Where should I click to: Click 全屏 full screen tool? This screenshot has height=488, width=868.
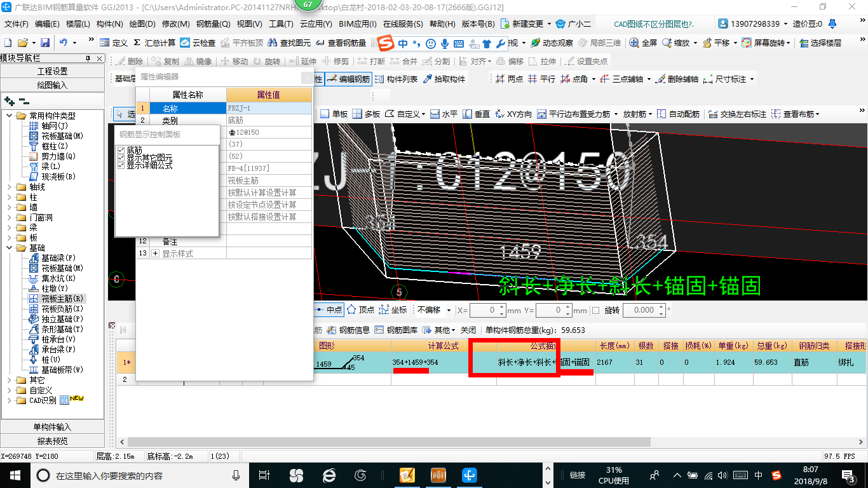pyautogui.click(x=643, y=43)
